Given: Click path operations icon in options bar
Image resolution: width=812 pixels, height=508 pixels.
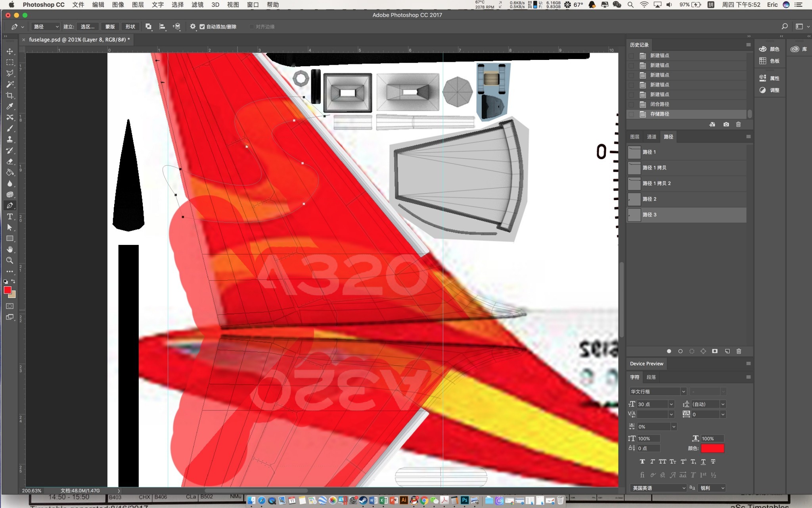Looking at the screenshot, I should coord(148,27).
